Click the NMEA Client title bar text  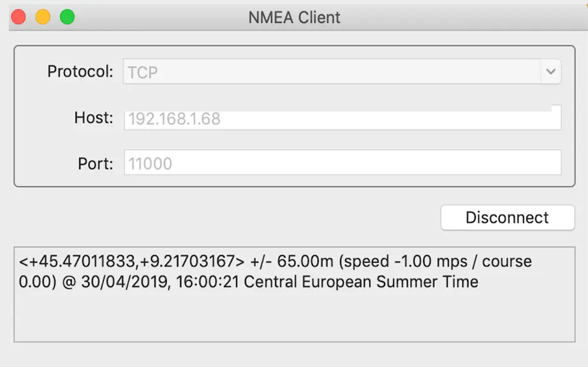pos(294,18)
